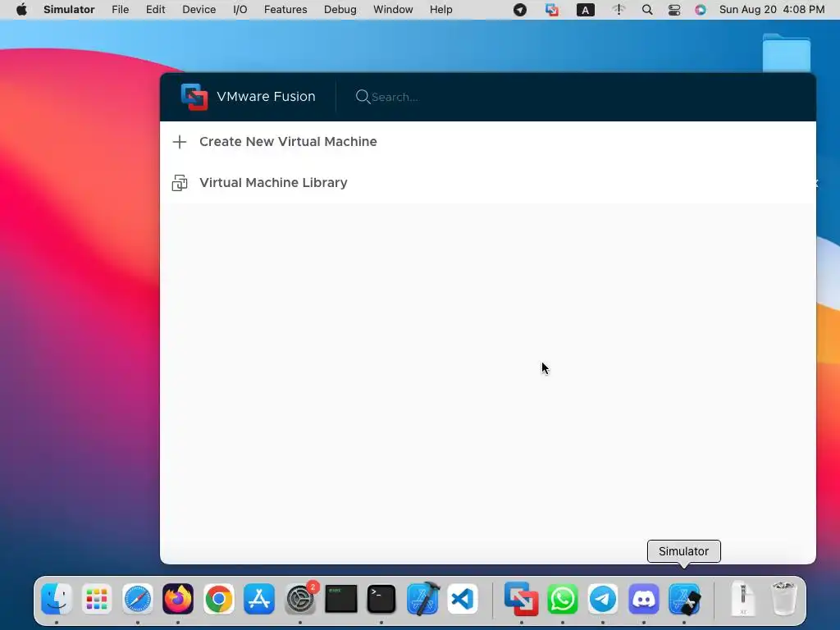Open the Window menu
This screenshot has width=840, height=630.
point(393,10)
